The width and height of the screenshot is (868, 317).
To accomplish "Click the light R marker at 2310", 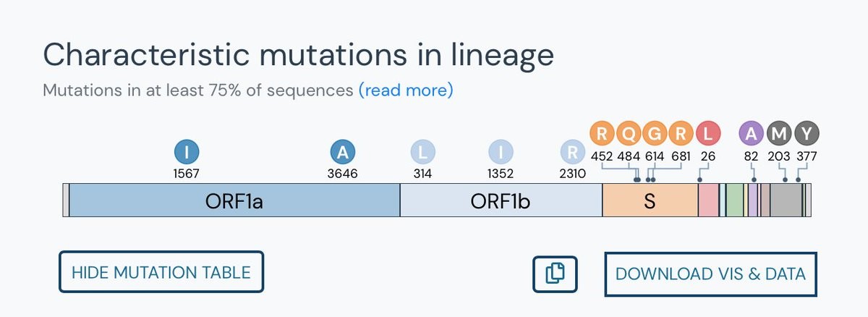I will pos(572,152).
